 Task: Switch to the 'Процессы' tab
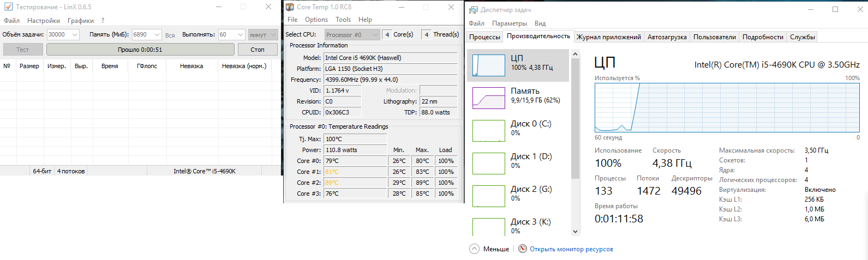484,37
